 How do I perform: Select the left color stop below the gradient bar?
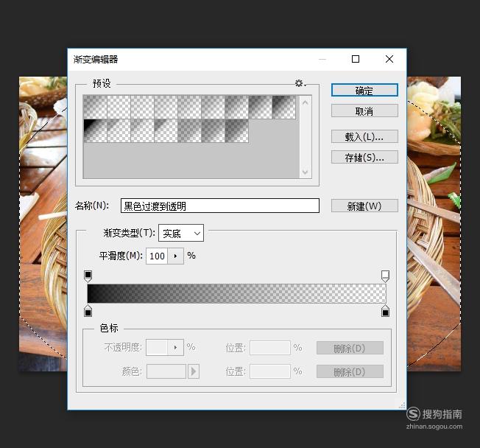pyautogui.click(x=88, y=311)
